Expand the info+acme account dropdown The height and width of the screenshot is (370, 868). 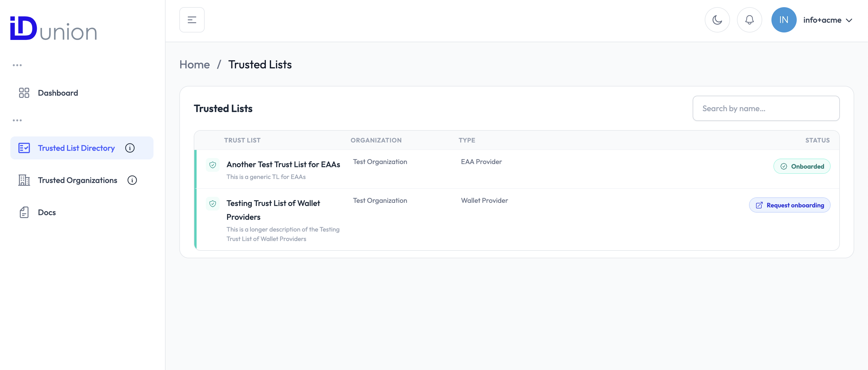[822, 20]
